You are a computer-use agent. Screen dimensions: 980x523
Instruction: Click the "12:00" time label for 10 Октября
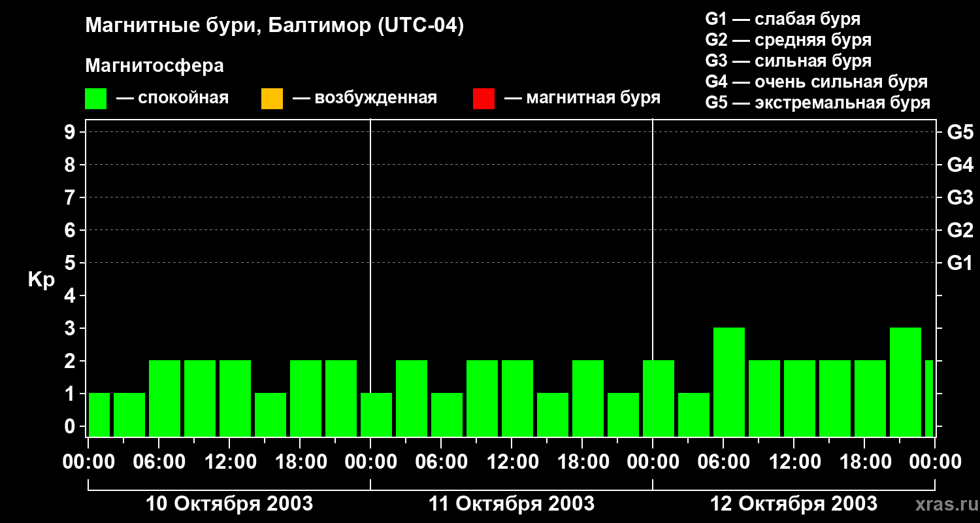click(x=229, y=462)
